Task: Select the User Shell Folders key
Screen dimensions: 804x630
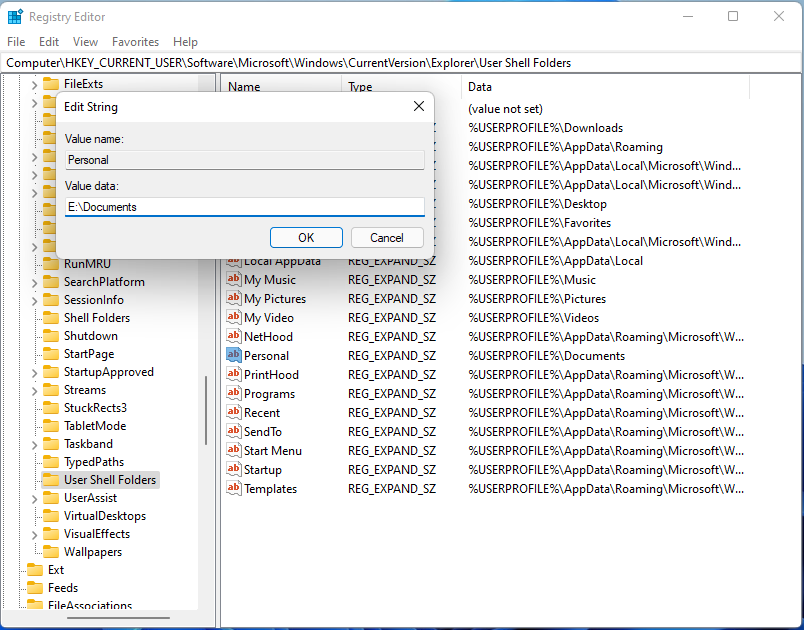Action: 110,480
